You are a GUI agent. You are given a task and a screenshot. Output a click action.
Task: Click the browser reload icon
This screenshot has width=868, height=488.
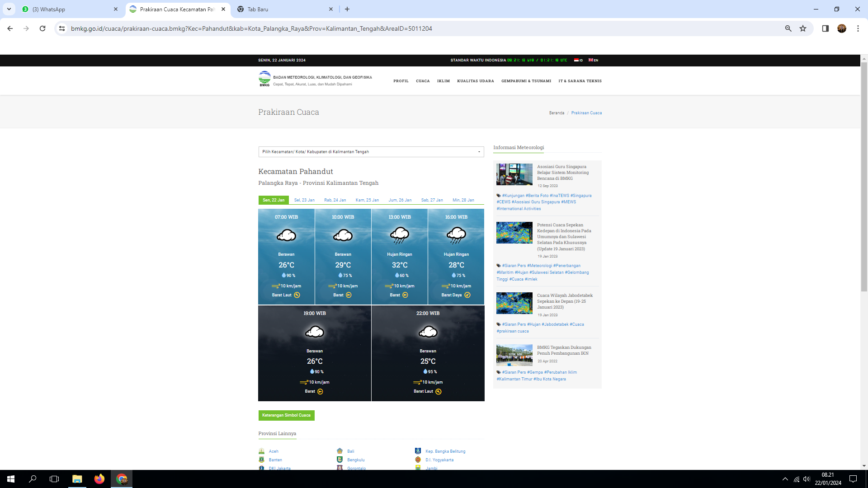42,28
